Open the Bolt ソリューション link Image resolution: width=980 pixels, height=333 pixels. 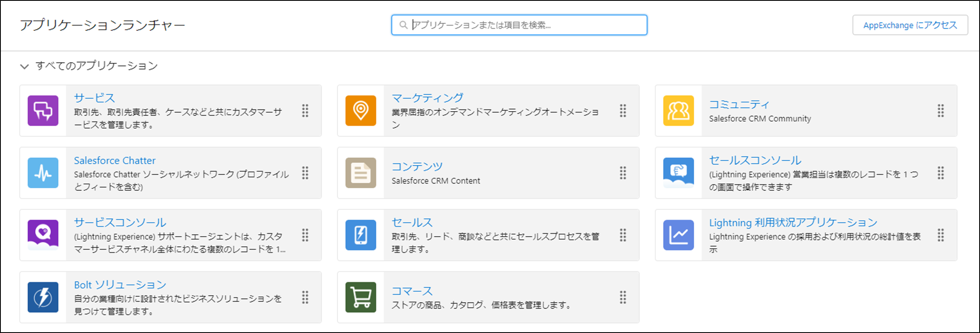(120, 284)
